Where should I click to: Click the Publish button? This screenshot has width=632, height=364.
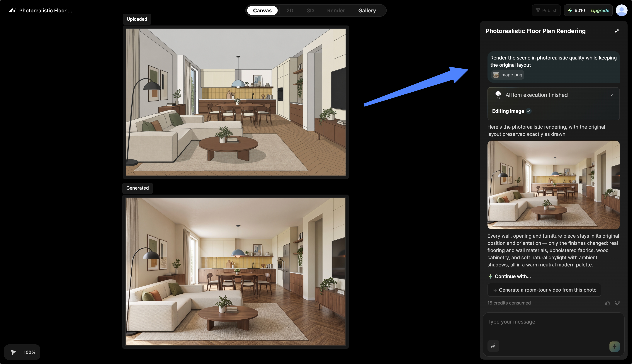click(x=546, y=11)
